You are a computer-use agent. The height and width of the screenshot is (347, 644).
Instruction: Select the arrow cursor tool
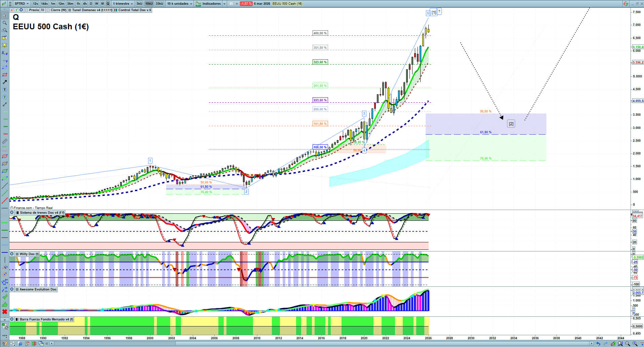coord(5,15)
